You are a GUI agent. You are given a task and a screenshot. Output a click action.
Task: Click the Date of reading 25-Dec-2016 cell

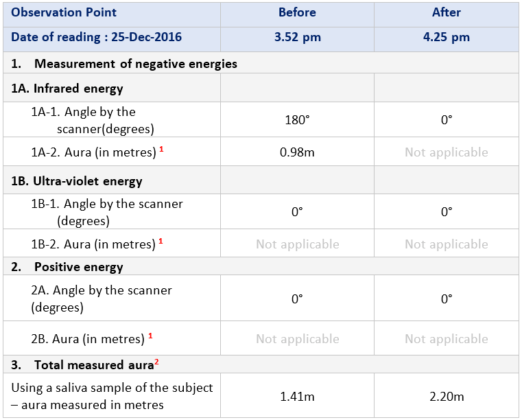[96, 37]
